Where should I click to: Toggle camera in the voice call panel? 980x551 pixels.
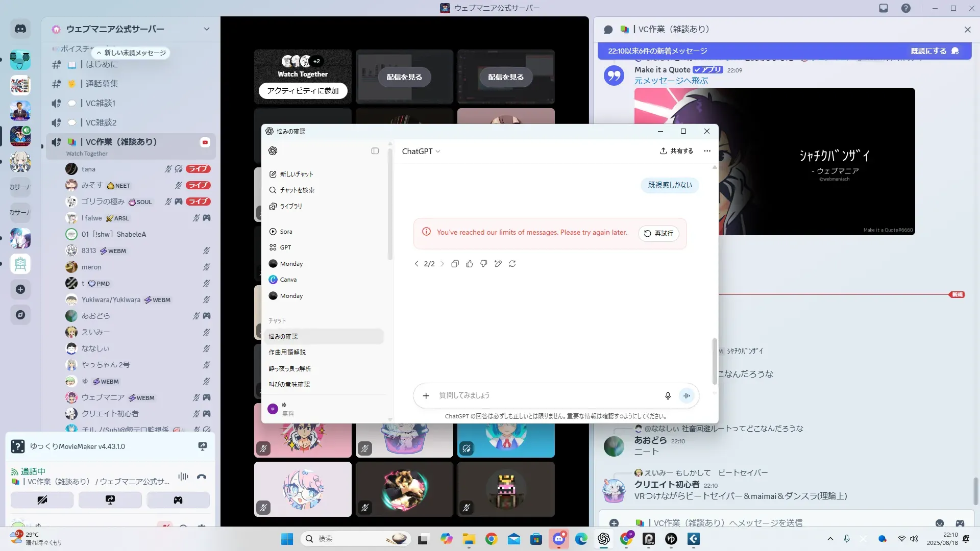coord(42,500)
